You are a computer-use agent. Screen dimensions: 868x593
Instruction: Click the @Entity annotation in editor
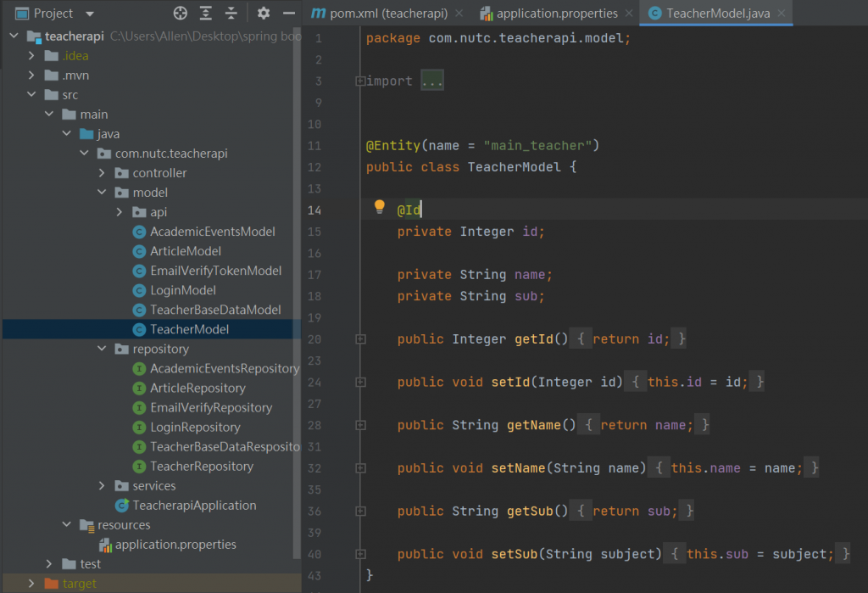click(x=393, y=146)
